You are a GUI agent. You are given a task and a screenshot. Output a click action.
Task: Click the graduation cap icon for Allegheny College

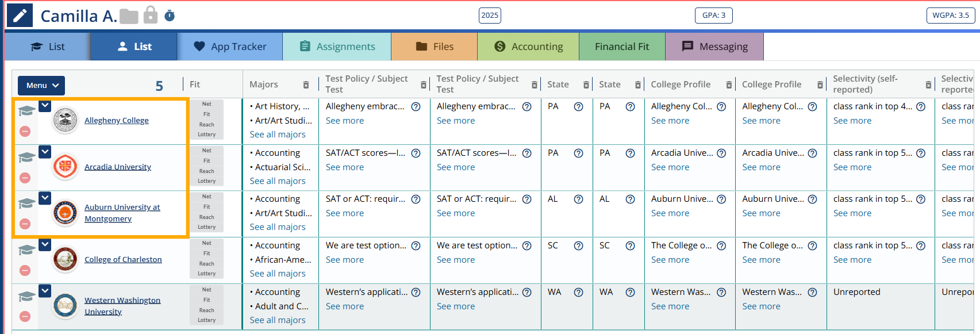point(26,110)
